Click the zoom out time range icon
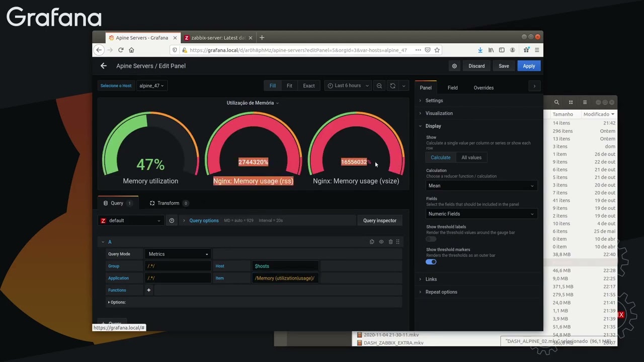 [379, 85]
